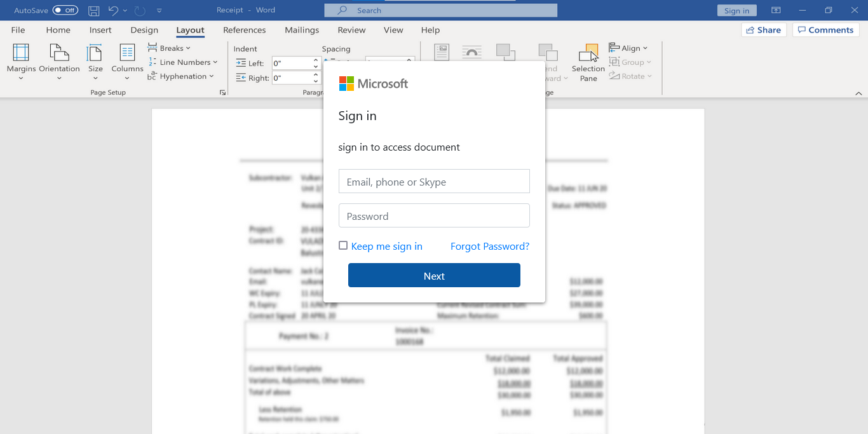Open the Mailings tab
This screenshot has width=868, height=434.
coord(302,30)
